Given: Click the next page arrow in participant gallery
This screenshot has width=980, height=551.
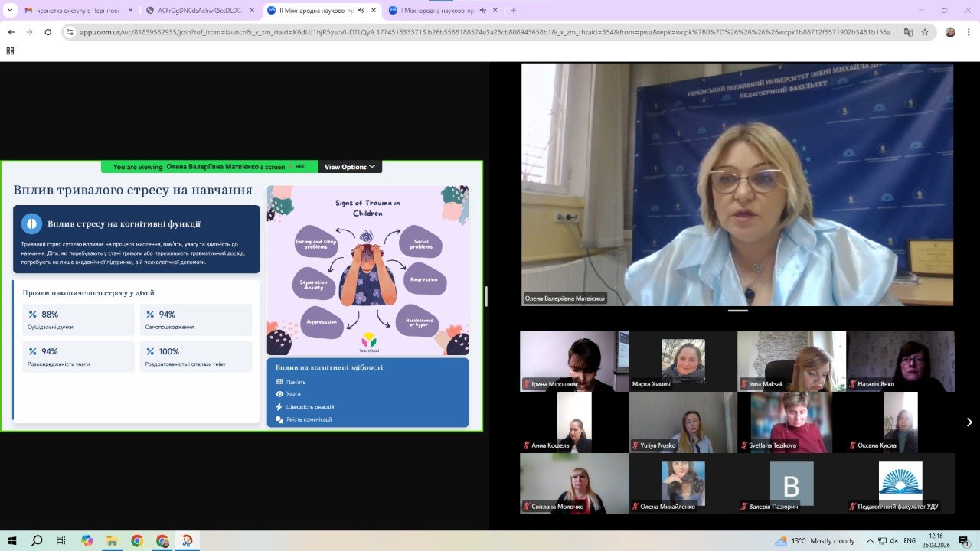Looking at the screenshot, I should (x=969, y=422).
